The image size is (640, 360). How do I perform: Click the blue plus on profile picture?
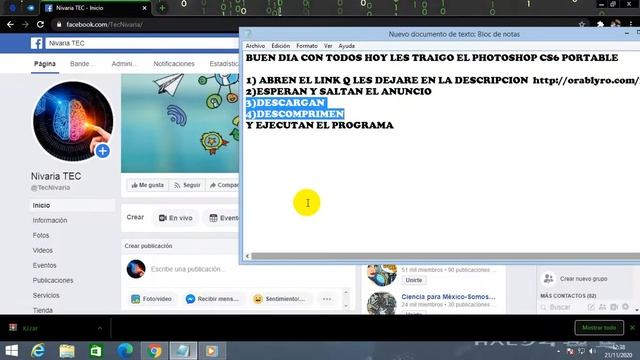point(103,151)
